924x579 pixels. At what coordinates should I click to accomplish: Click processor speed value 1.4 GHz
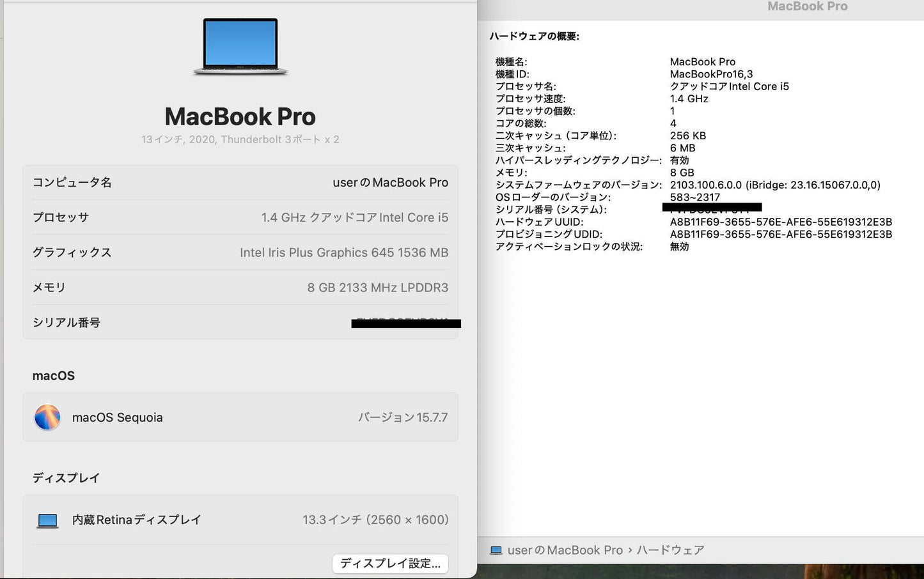tap(689, 99)
